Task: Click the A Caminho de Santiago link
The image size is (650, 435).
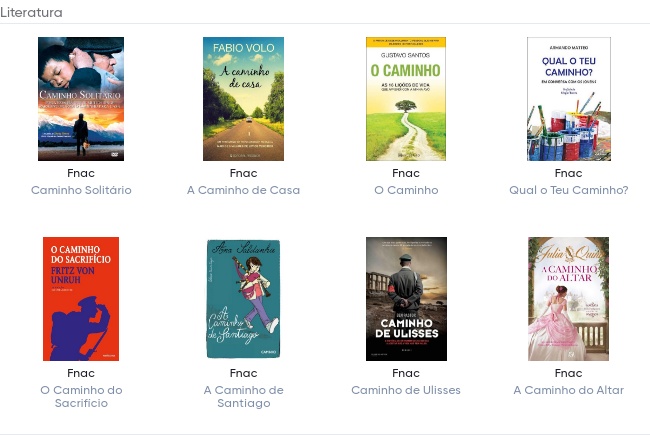Action: 244,396
